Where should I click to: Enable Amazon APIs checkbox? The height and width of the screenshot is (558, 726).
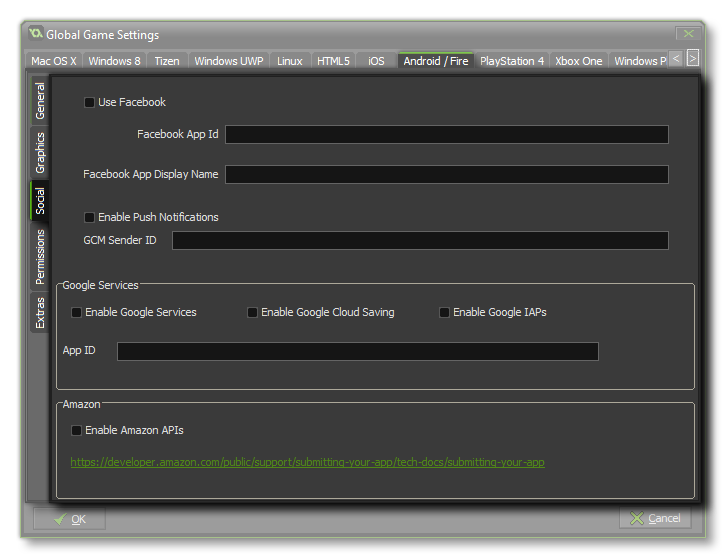[x=77, y=430]
